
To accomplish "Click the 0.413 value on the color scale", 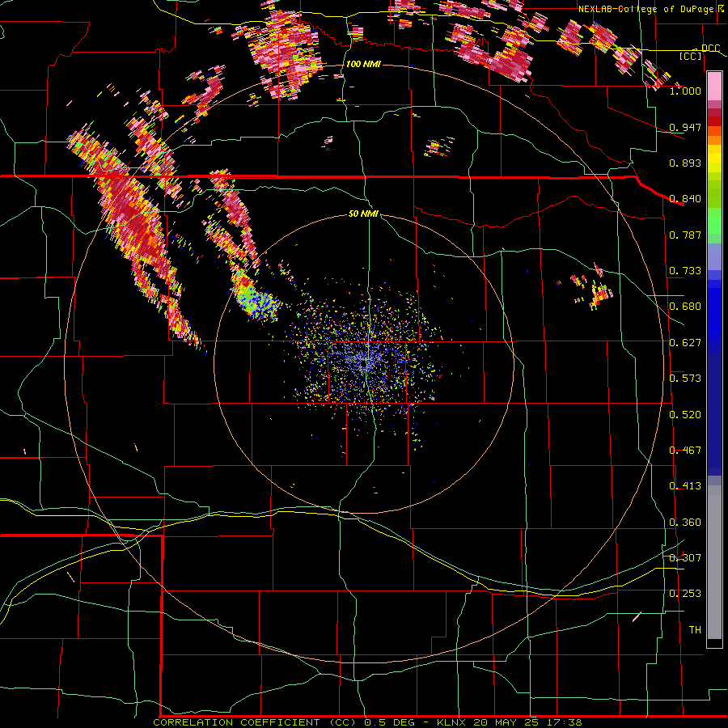I will click(685, 486).
